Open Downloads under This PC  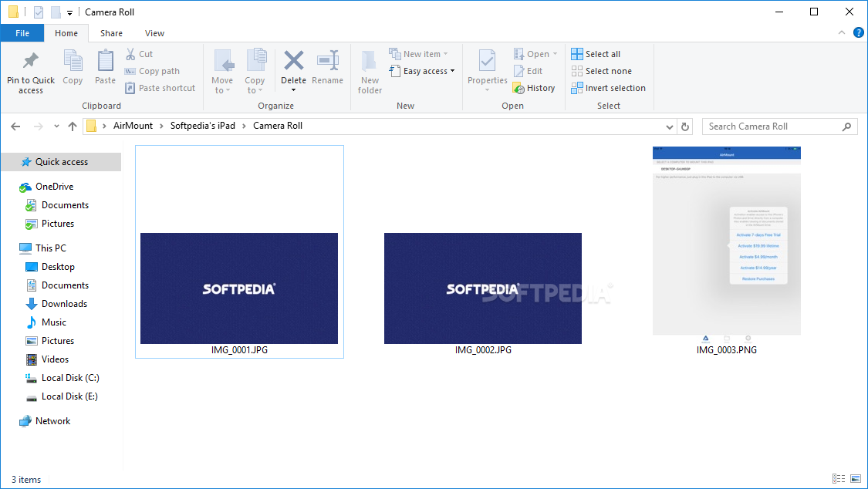[x=64, y=304]
